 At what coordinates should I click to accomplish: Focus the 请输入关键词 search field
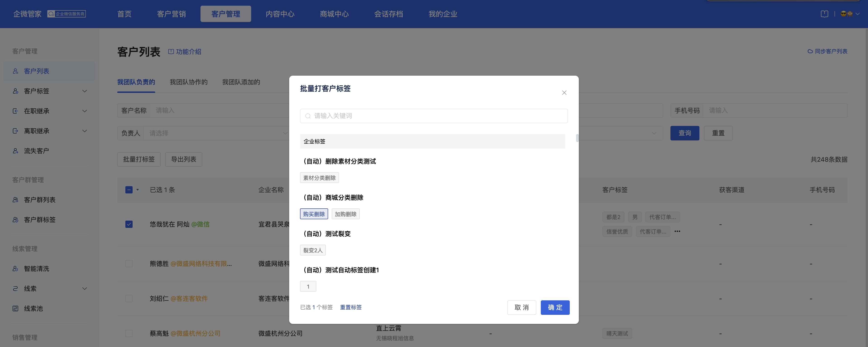pos(434,116)
